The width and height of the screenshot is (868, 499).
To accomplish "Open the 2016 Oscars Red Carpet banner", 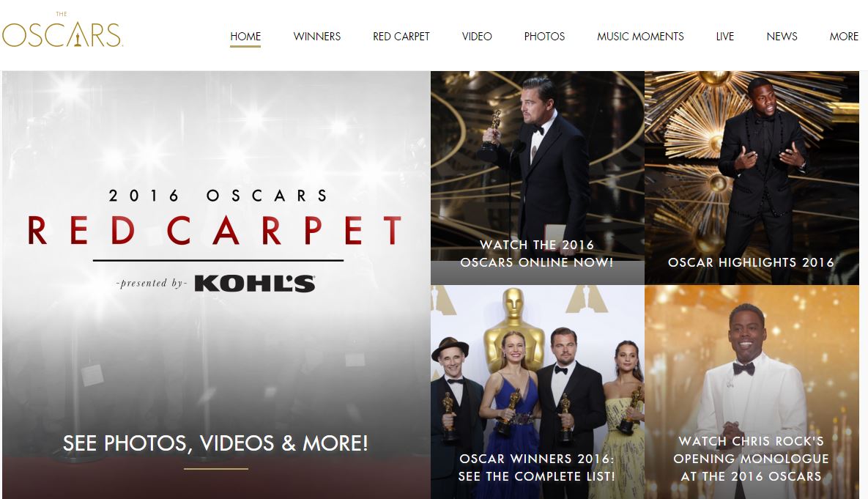I will 216,284.
